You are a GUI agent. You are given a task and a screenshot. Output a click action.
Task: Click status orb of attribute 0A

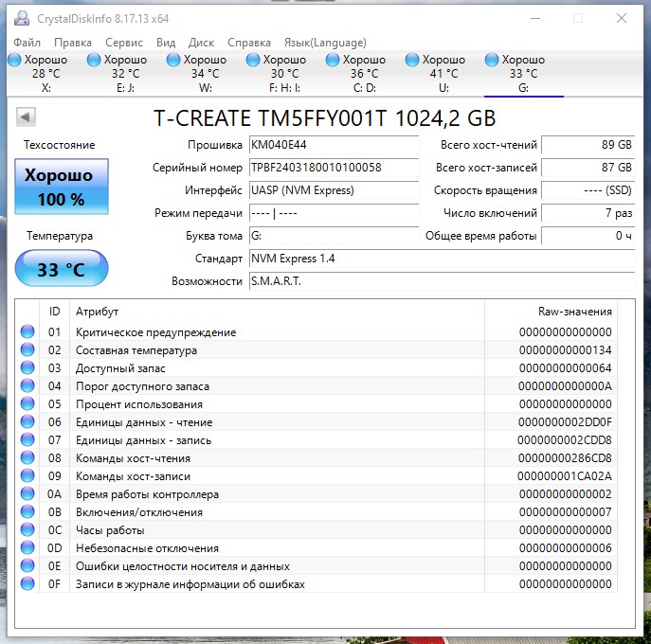(x=27, y=493)
